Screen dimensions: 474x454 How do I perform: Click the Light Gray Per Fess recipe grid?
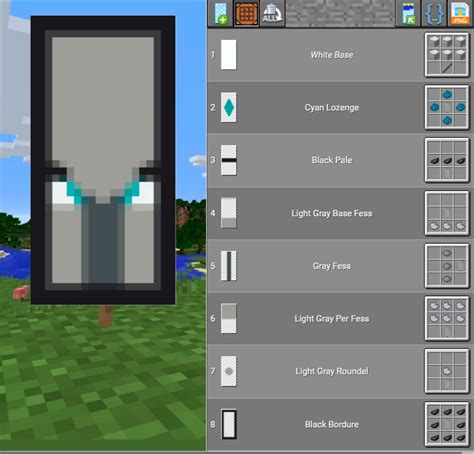(447, 318)
